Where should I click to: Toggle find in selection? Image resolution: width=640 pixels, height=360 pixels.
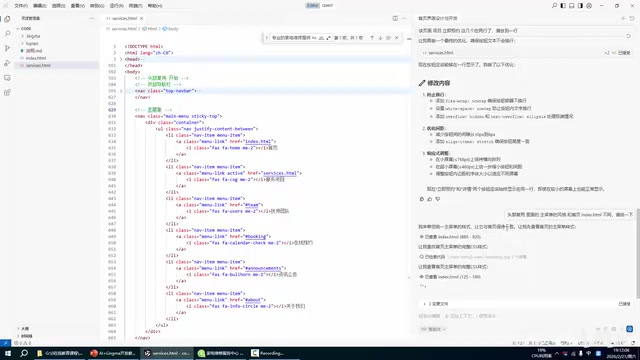pos(388,38)
